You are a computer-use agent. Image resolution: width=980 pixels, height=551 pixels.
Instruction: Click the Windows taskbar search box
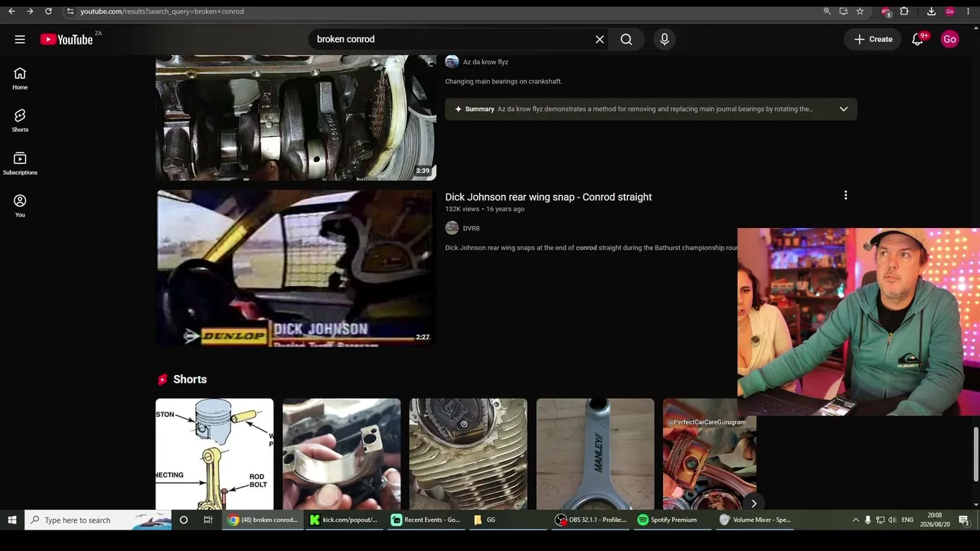pyautogui.click(x=98, y=520)
